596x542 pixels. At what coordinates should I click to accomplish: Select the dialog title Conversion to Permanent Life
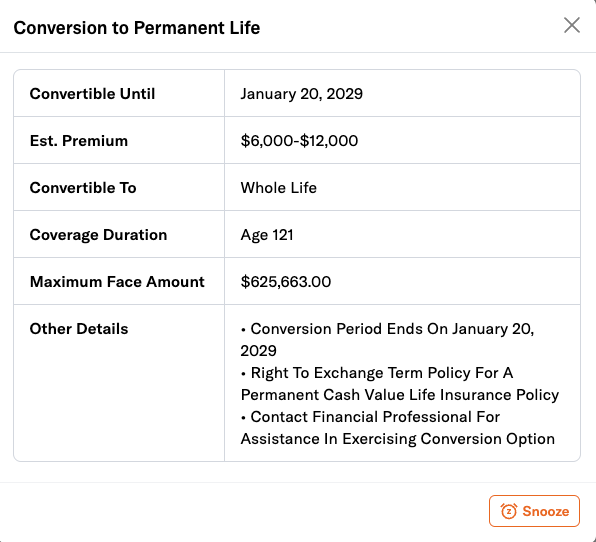137,28
